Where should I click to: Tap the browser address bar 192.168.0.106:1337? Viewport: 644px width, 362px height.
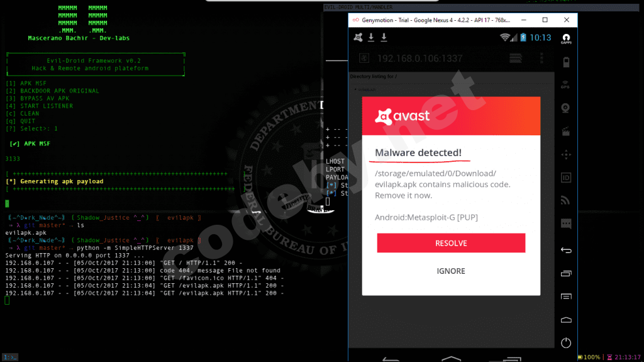[x=419, y=59]
